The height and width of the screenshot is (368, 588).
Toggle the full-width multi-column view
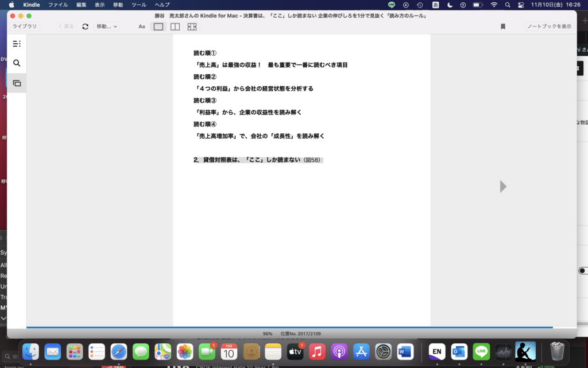click(x=192, y=26)
